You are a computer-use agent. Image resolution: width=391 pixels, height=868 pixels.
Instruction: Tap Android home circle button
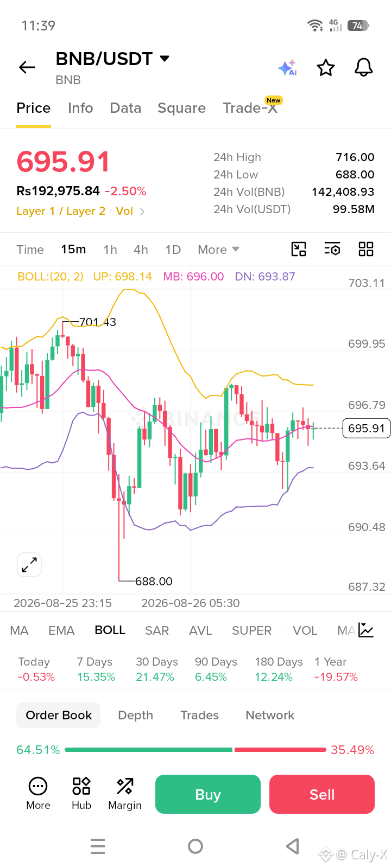pos(195,846)
